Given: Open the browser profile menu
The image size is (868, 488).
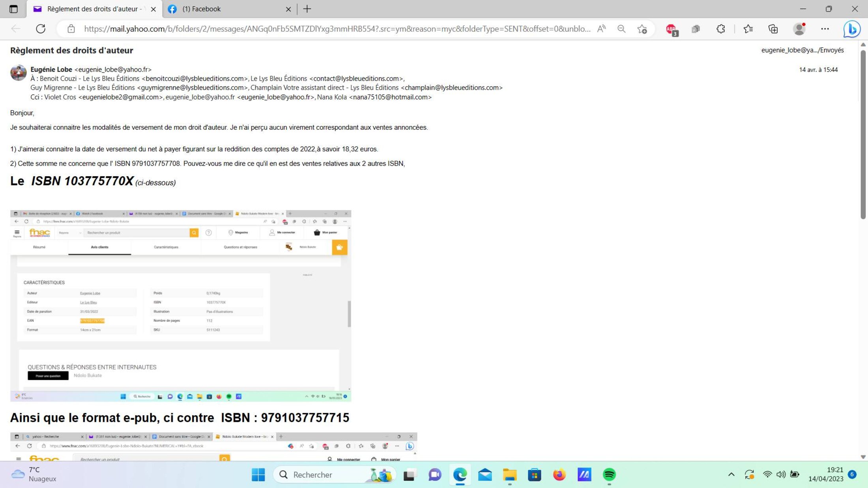Looking at the screenshot, I should click(800, 29).
